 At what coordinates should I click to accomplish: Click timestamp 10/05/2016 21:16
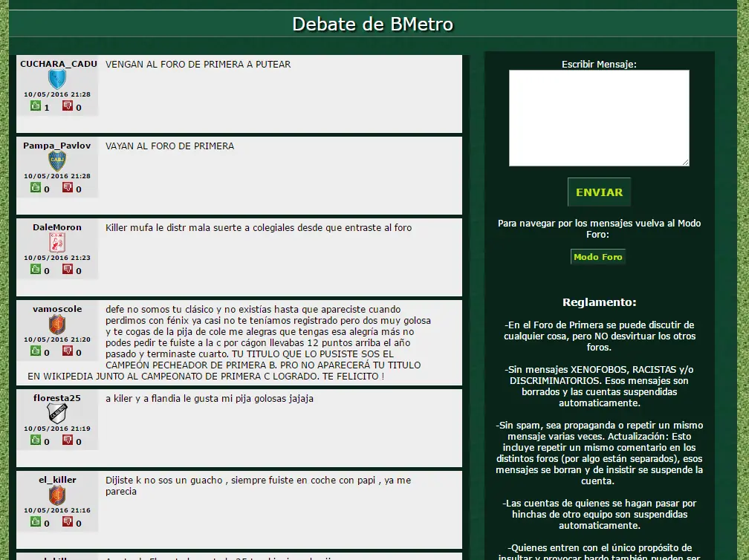pos(56,510)
